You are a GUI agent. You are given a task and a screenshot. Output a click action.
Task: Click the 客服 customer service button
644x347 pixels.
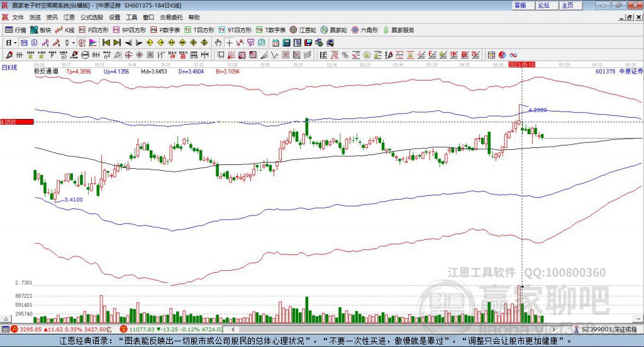[523, 5]
